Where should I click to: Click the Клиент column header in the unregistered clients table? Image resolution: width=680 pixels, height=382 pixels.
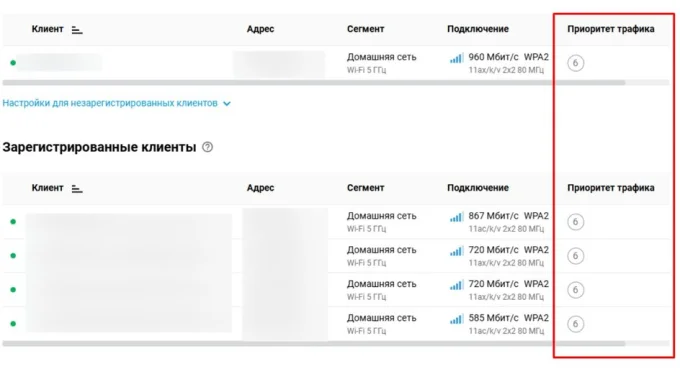click(47, 29)
